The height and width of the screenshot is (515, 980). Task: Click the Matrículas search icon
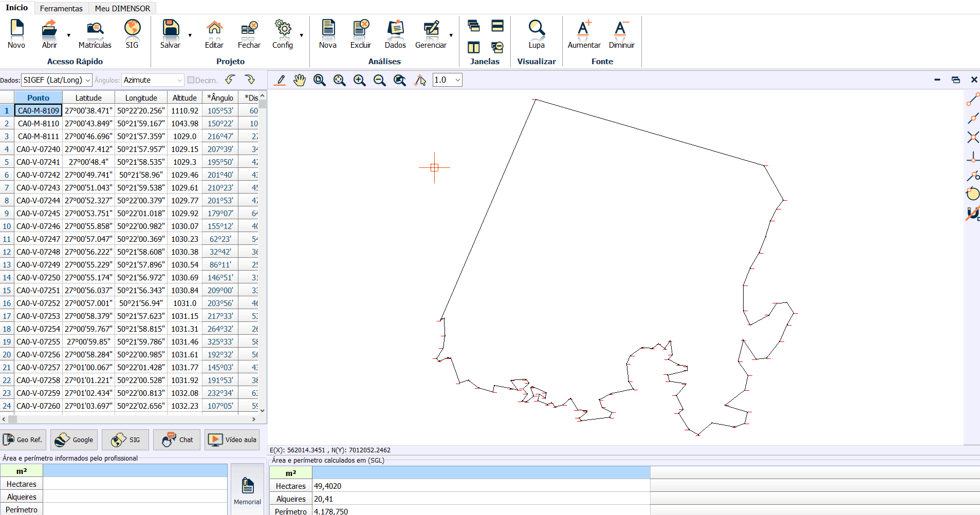[x=95, y=29]
